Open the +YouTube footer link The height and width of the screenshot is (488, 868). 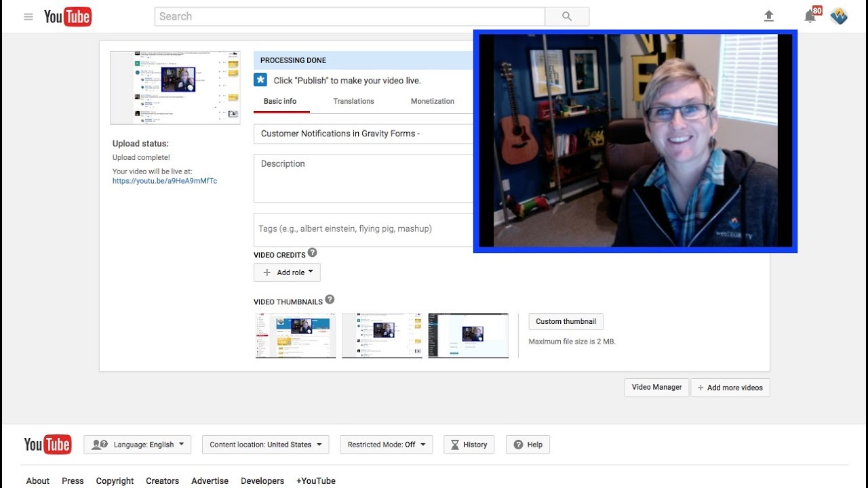[x=316, y=481]
